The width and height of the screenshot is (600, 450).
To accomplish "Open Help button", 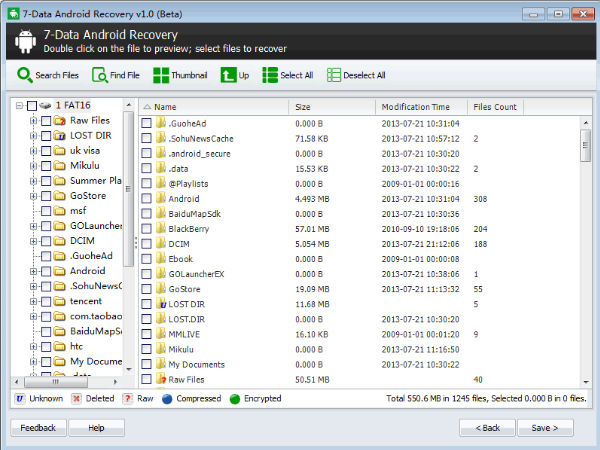I will (96, 428).
